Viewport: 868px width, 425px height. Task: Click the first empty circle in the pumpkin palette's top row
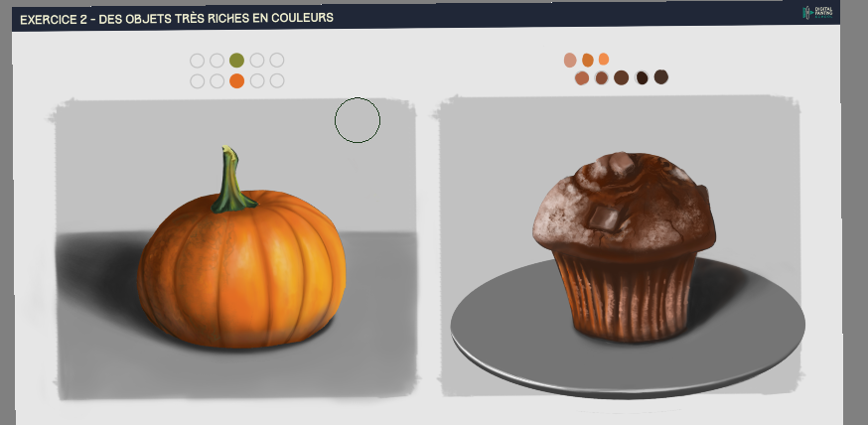197,61
